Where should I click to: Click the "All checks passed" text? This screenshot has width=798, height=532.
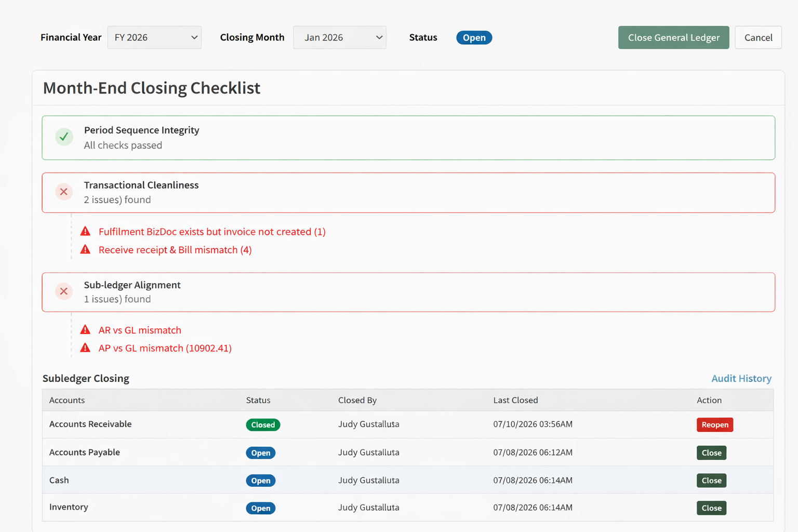tap(123, 145)
